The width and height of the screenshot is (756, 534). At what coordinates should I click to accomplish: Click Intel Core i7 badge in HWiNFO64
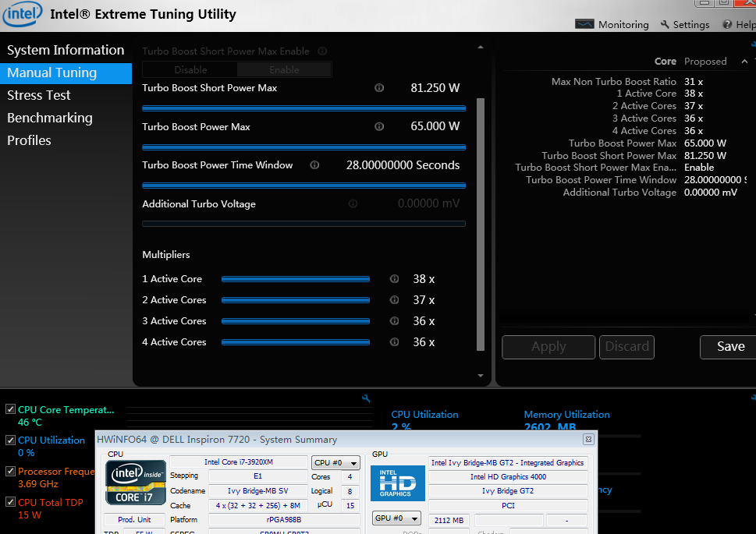point(136,482)
